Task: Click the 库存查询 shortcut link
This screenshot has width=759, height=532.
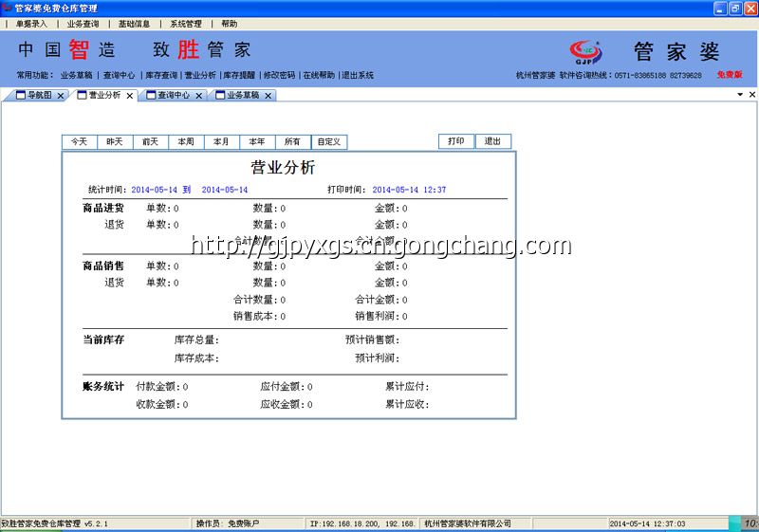Action: tap(161, 75)
